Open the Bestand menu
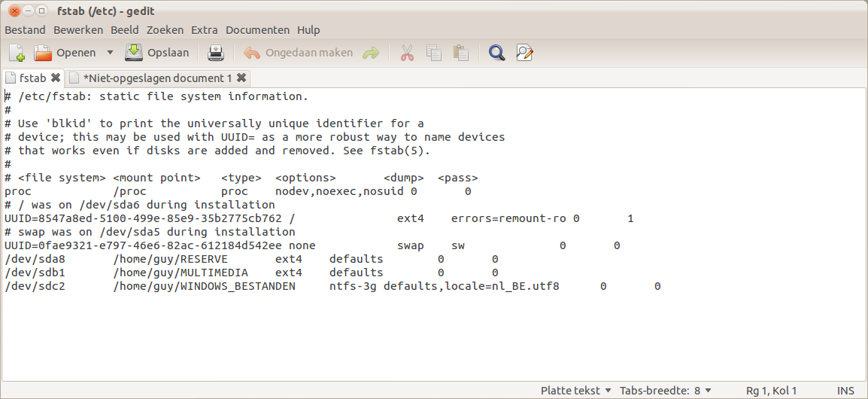Screen dimensions: 868x399 point(25,30)
